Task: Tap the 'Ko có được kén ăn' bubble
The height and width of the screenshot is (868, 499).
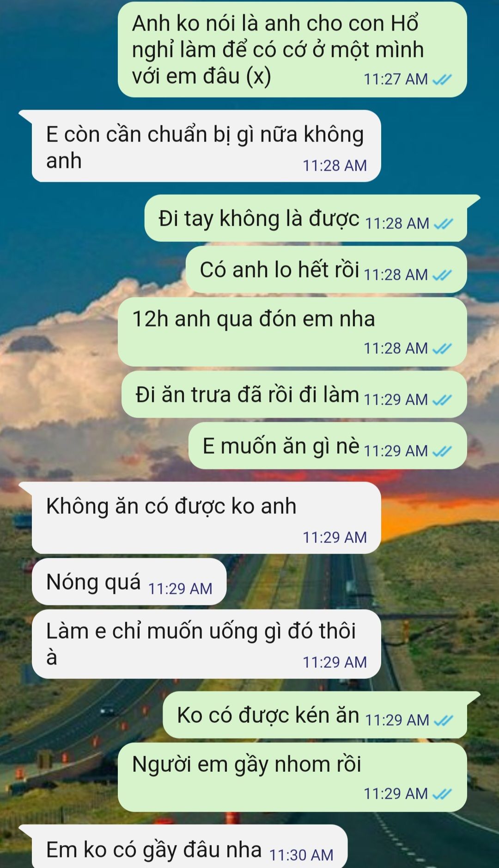Action: coord(315,715)
